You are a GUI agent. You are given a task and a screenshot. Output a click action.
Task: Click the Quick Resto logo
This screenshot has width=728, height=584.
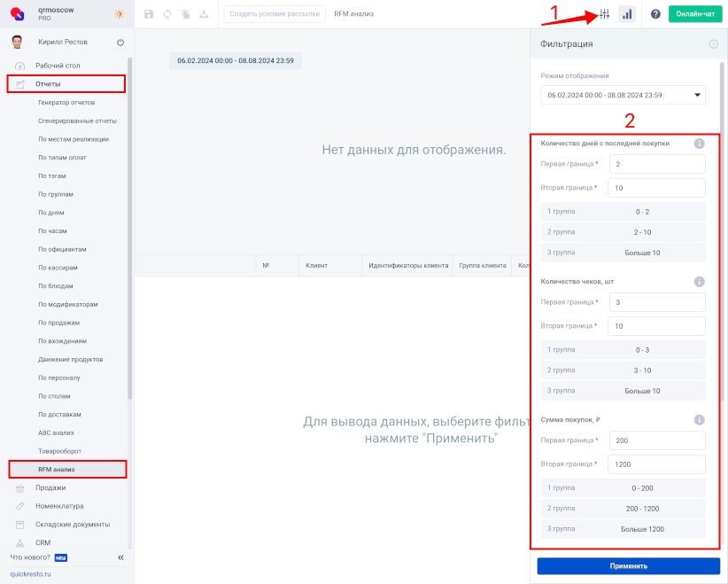click(18, 14)
